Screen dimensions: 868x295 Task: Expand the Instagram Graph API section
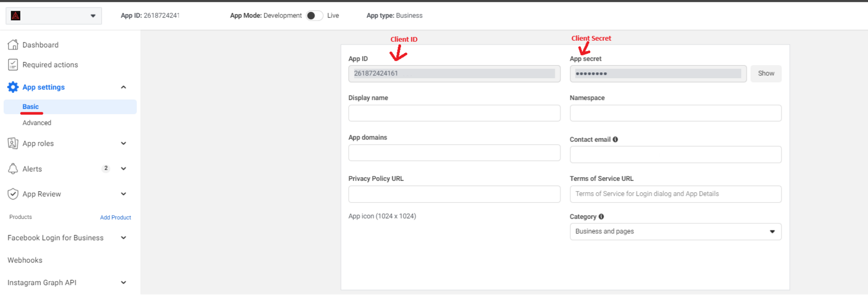(123, 283)
